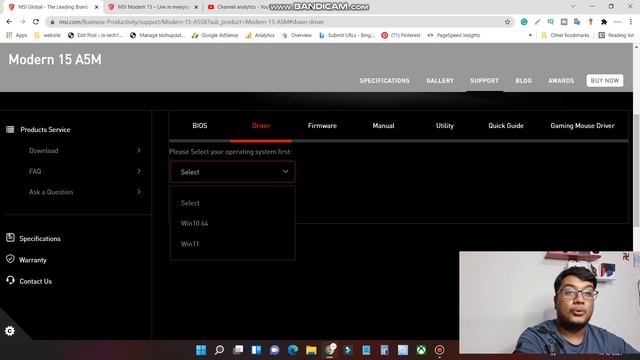Open the Reading list
Image resolution: width=640 pixels, height=360 pixels.
click(x=616, y=36)
